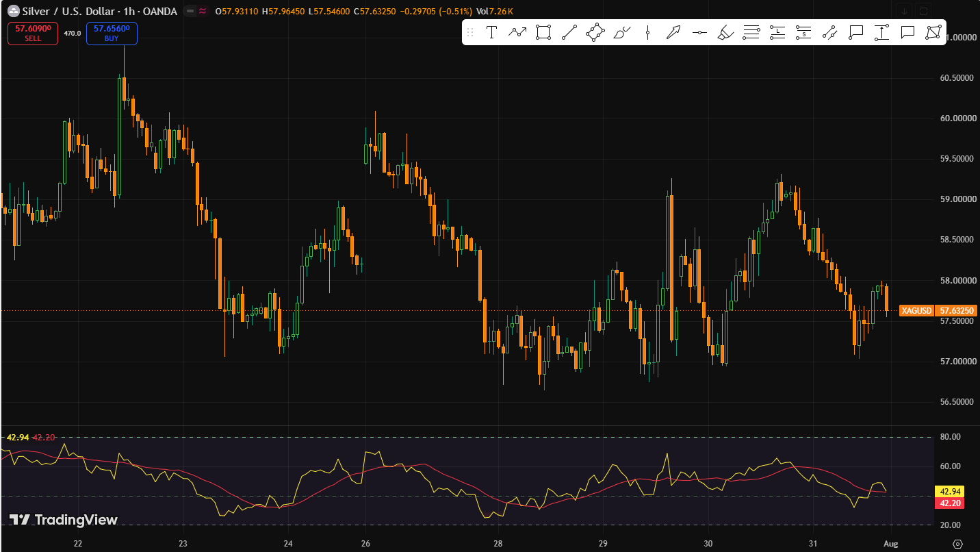Select the Path polyline drawing tool
This screenshot has height=552, width=980.
517,32
